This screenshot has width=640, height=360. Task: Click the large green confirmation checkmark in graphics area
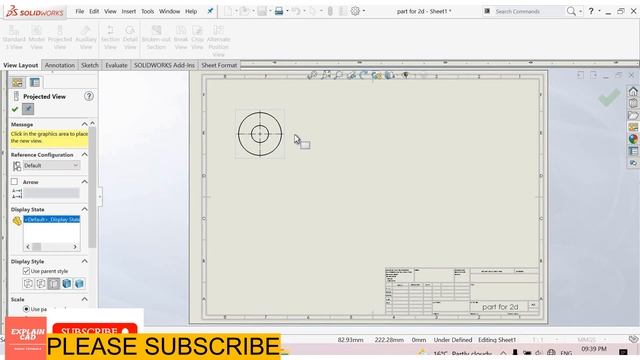[x=609, y=98]
